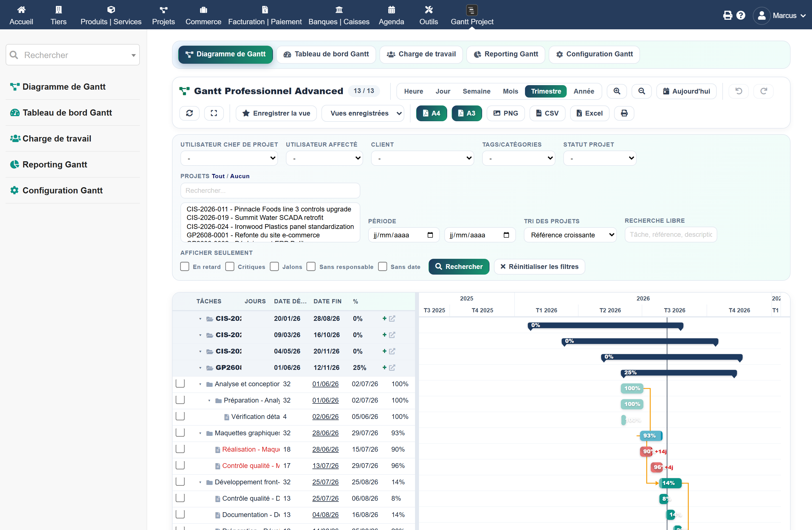Open the help question mark icon

tap(741, 15)
